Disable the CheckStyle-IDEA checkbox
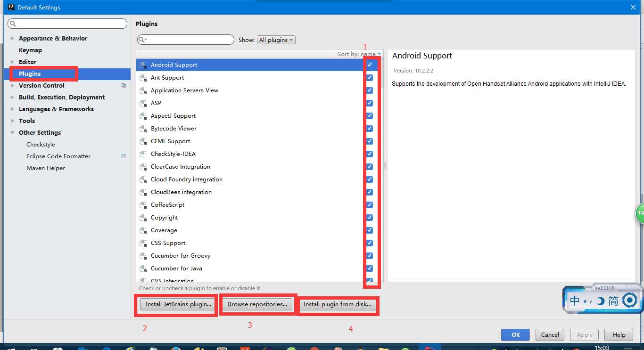644x350 pixels. pos(370,154)
